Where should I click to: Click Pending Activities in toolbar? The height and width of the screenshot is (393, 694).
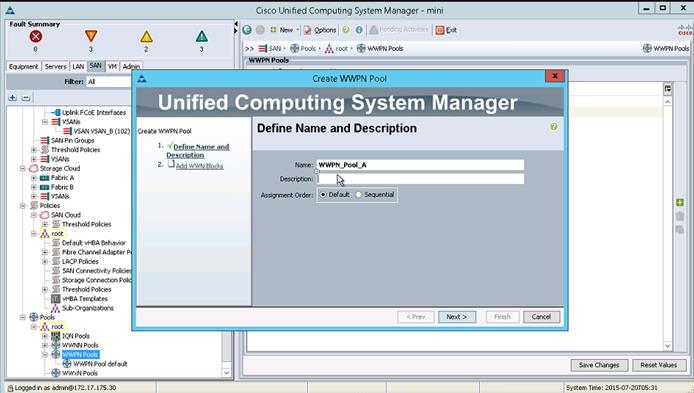click(399, 30)
